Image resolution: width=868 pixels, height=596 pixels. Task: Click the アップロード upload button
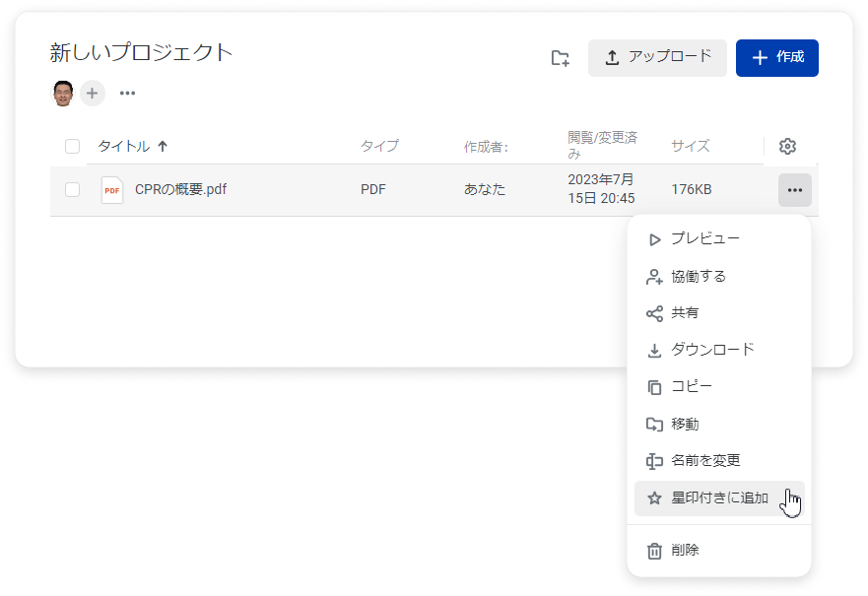point(657,57)
